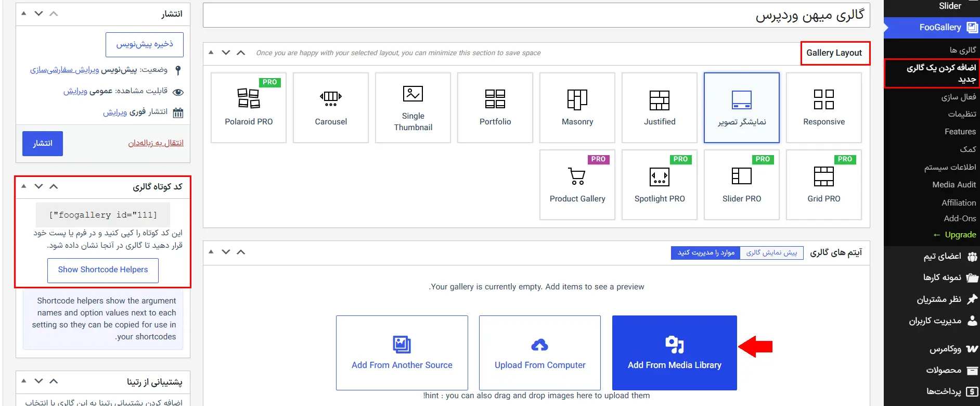Select the نمایشگر تصویر layout
The image size is (980, 406).
tap(742, 108)
